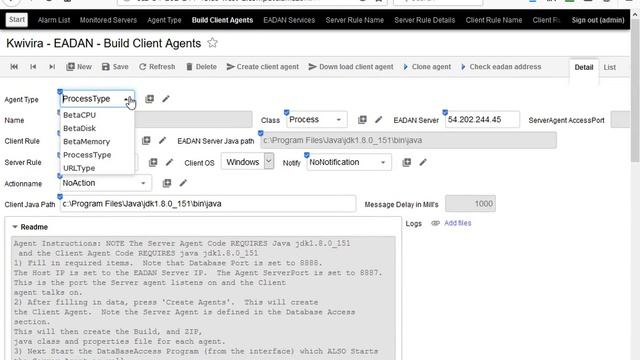
Task: Mark page as favorite with star
Action: (212, 43)
